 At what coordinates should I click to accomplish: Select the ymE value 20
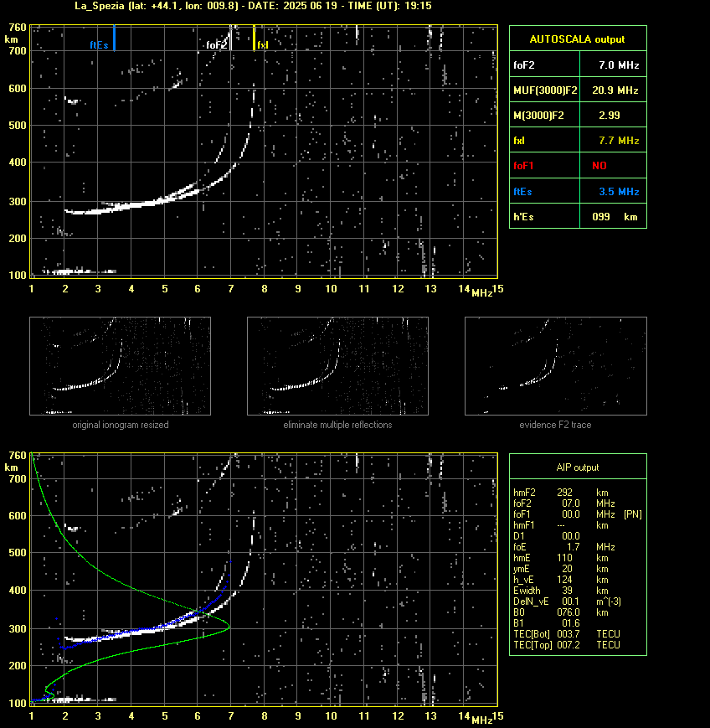567,569
